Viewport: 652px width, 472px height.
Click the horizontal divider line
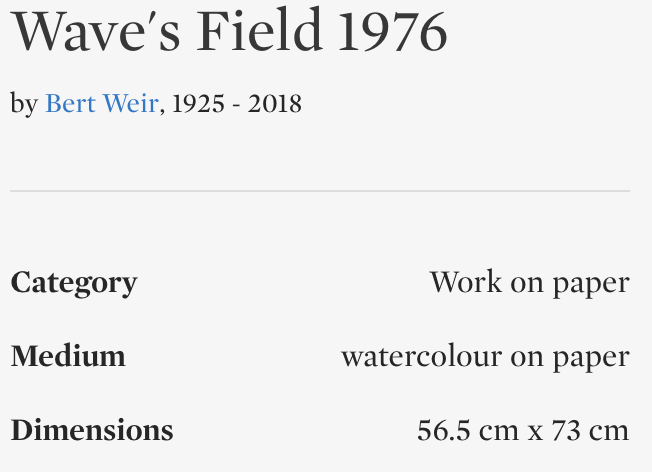coord(320,190)
